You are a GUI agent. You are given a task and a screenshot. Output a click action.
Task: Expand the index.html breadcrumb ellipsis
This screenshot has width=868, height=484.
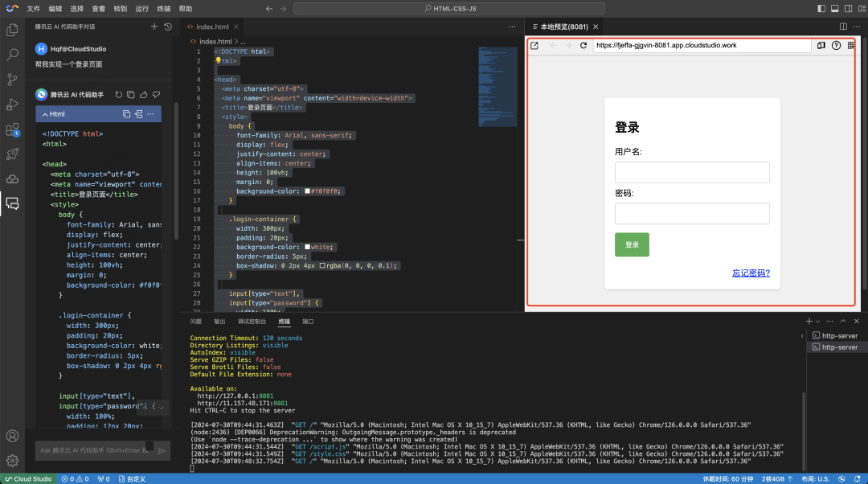coord(243,42)
